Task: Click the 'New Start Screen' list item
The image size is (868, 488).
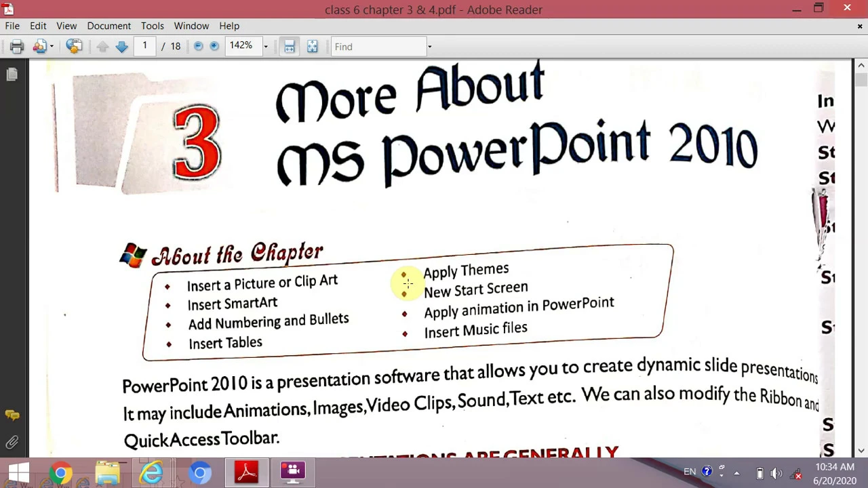Action: click(475, 289)
